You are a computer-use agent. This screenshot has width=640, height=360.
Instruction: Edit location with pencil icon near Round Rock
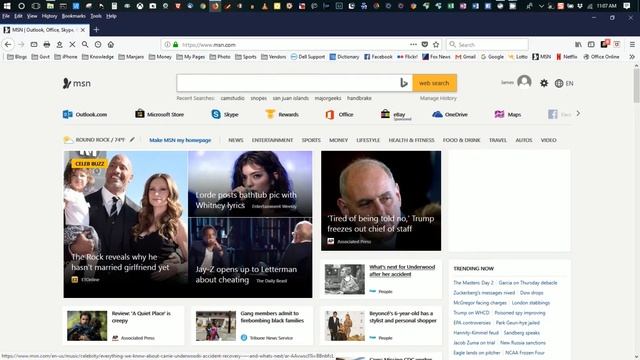coord(132,140)
